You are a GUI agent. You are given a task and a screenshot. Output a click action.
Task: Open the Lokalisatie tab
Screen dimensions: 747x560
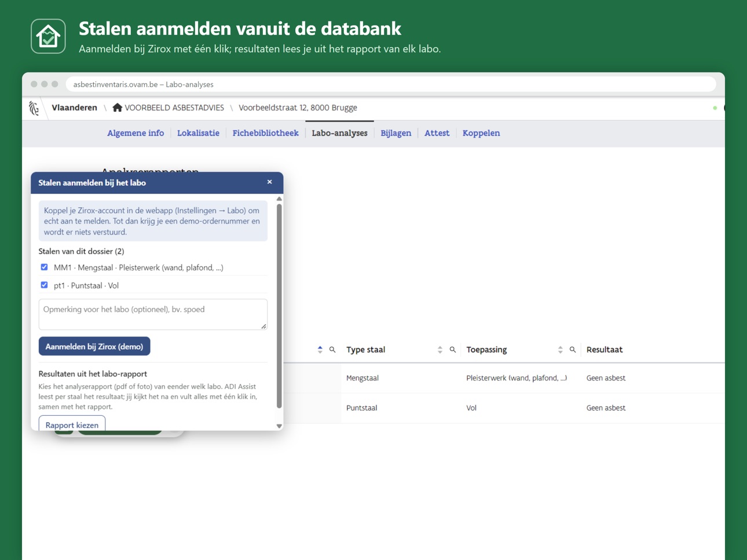198,133
